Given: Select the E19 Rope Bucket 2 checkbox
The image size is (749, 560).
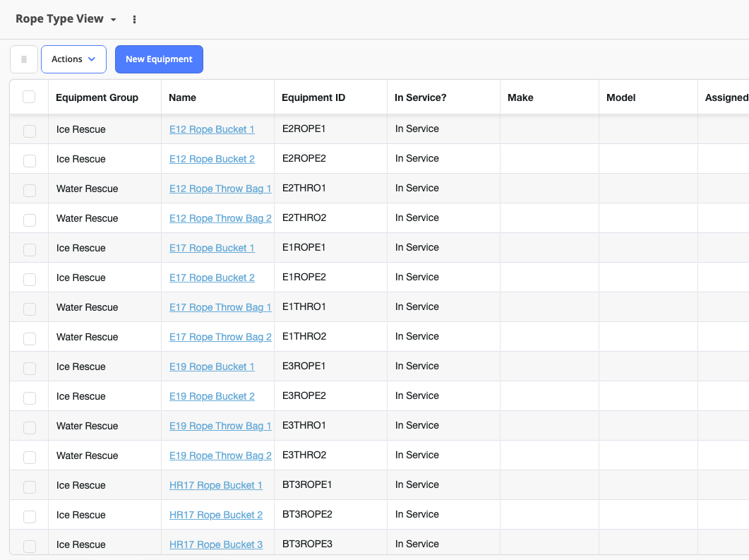Looking at the screenshot, I should point(30,398).
